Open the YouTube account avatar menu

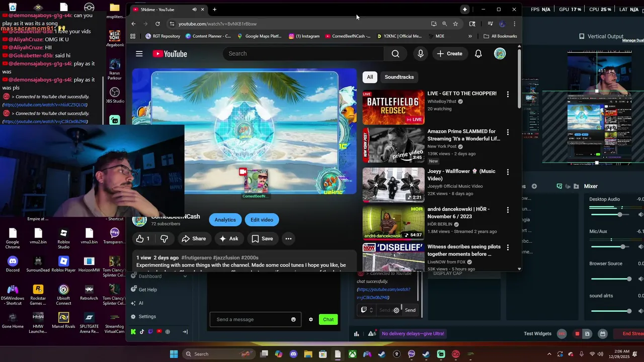pos(500,54)
